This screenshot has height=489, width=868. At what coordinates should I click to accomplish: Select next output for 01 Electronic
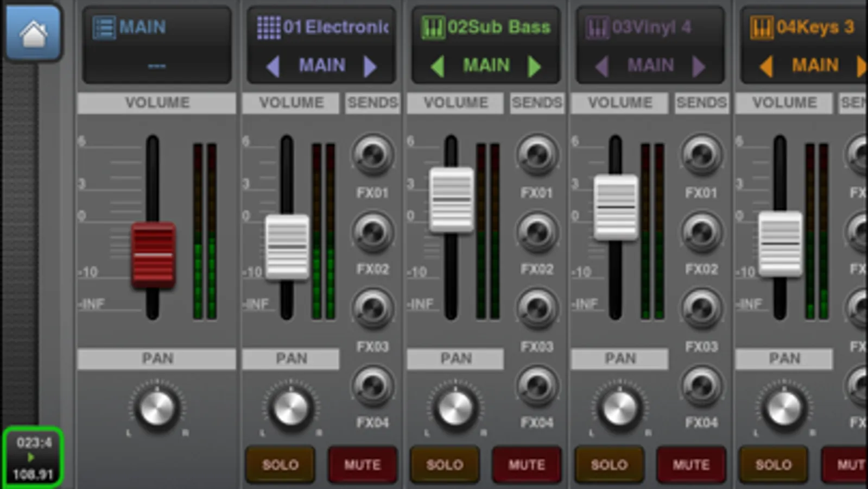(370, 66)
